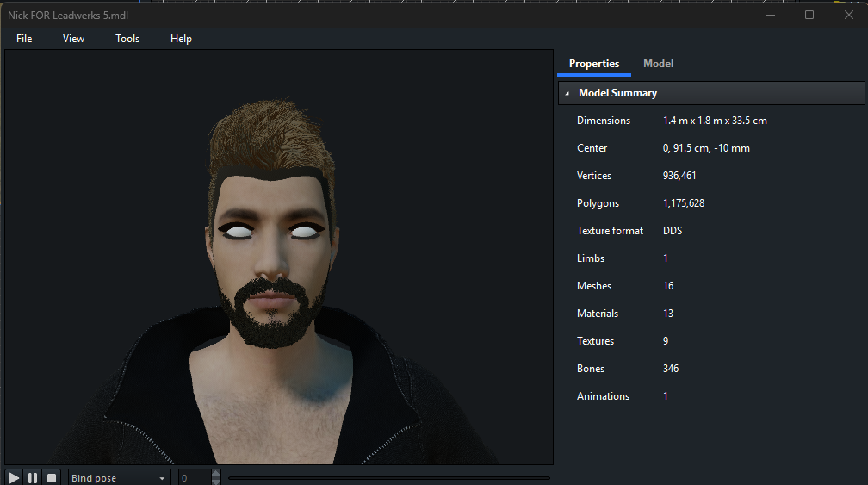868x485 pixels.
Task: Maximize the model viewer window
Action: (x=809, y=15)
